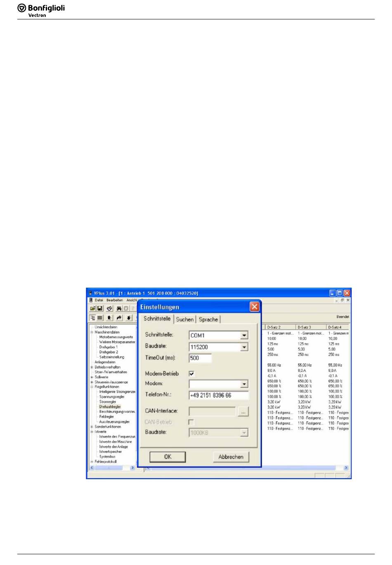Click the tree panel horizontal scrollbar
Viewport: 392px width, 565px height.
point(111,468)
